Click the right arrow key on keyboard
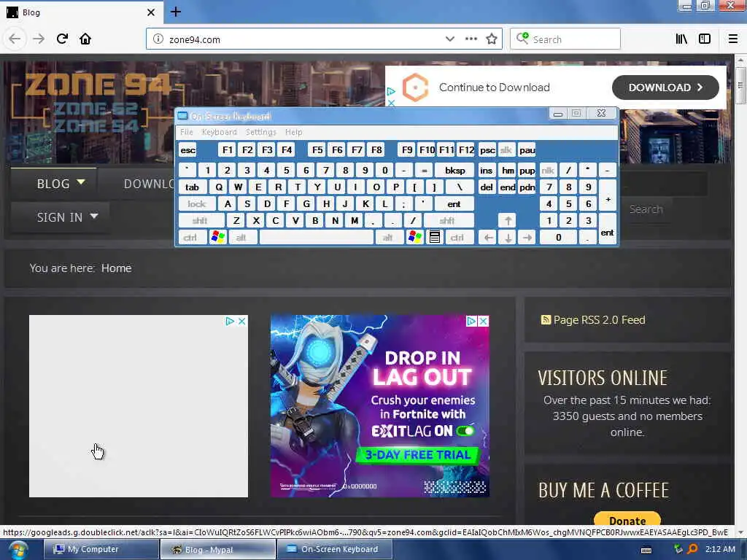 coord(527,237)
